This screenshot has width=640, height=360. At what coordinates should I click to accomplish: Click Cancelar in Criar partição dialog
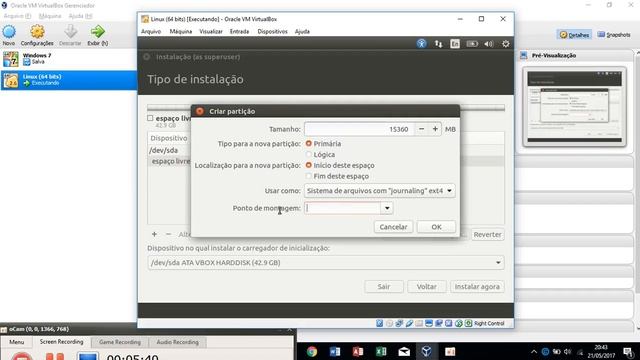click(393, 227)
